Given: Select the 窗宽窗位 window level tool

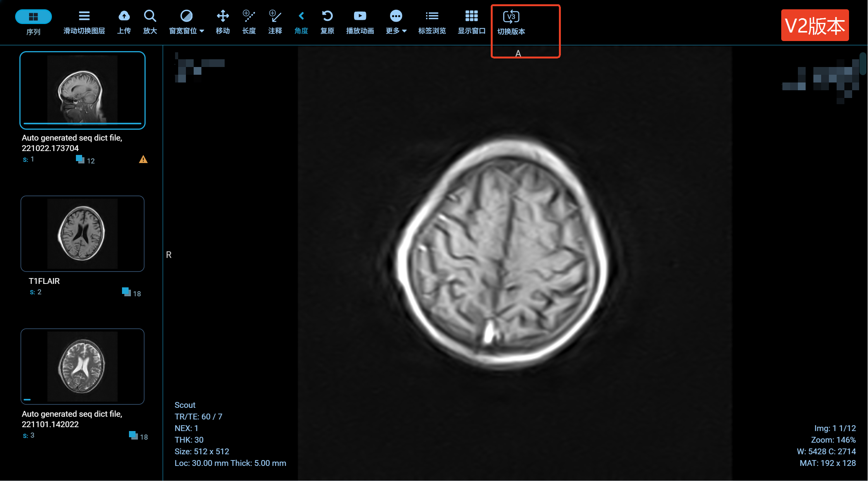Looking at the screenshot, I should coord(186,16).
